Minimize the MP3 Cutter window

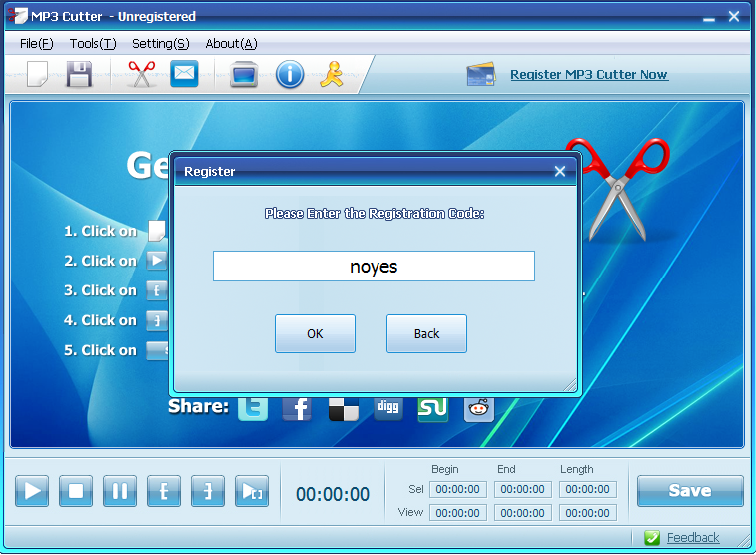(708, 18)
